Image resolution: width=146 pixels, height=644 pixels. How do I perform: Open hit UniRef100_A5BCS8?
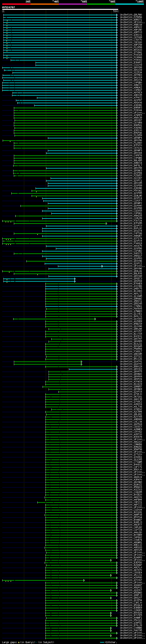131,25
